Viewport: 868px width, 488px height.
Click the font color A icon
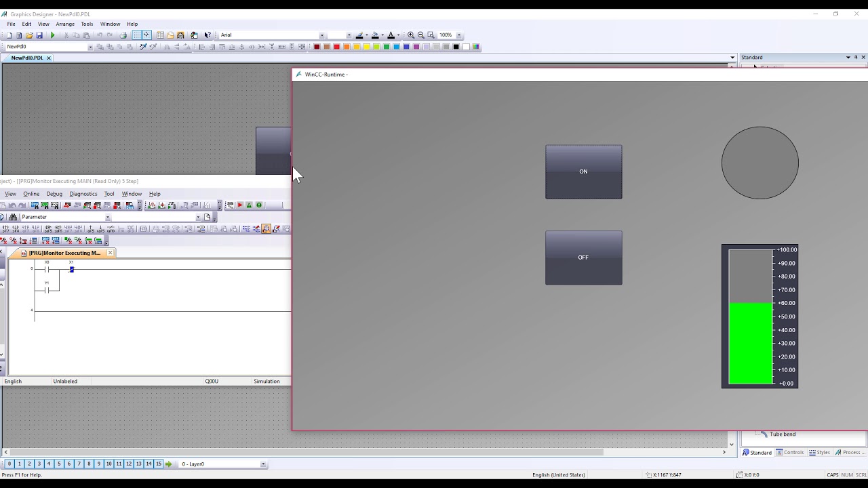[x=391, y=35]
